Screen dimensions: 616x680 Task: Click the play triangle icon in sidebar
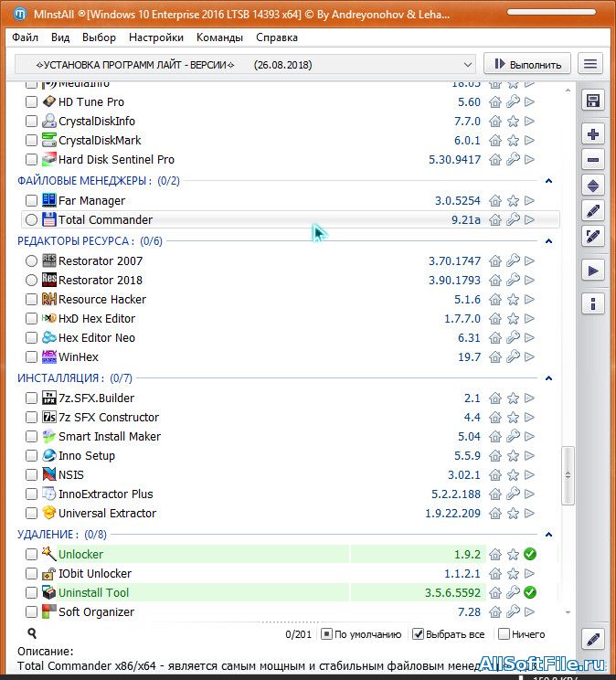pos(592,271)
